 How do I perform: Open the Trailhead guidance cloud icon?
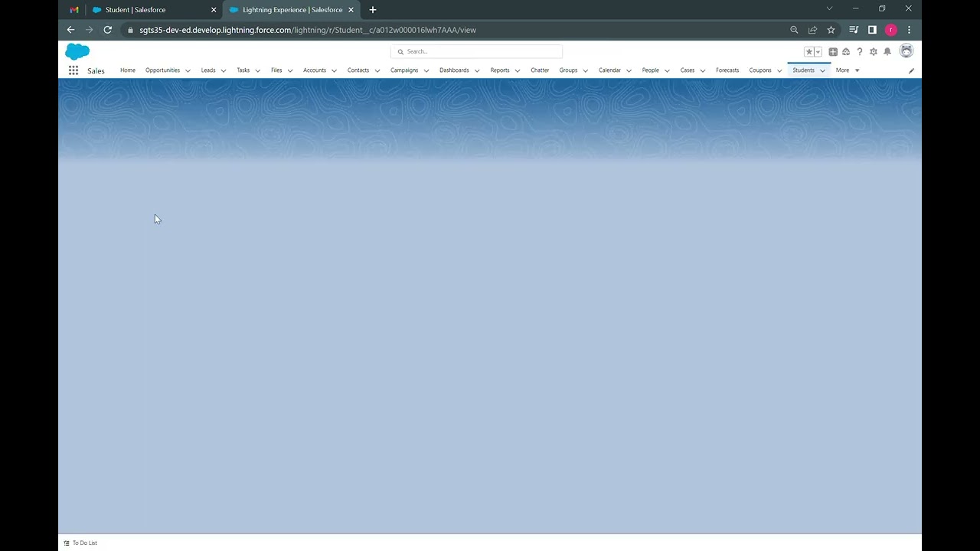(x=846, y=52)
